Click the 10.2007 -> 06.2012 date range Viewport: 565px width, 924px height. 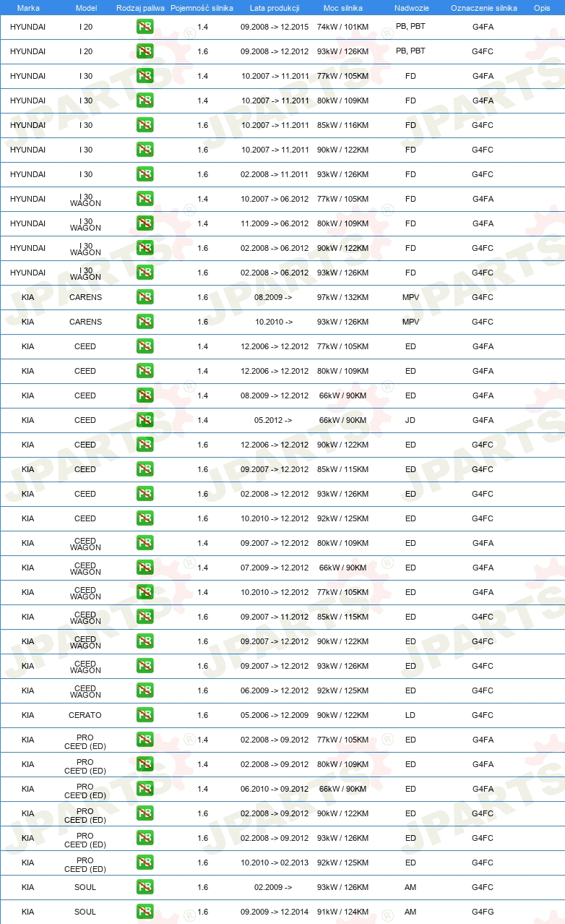tap(275, 199)
